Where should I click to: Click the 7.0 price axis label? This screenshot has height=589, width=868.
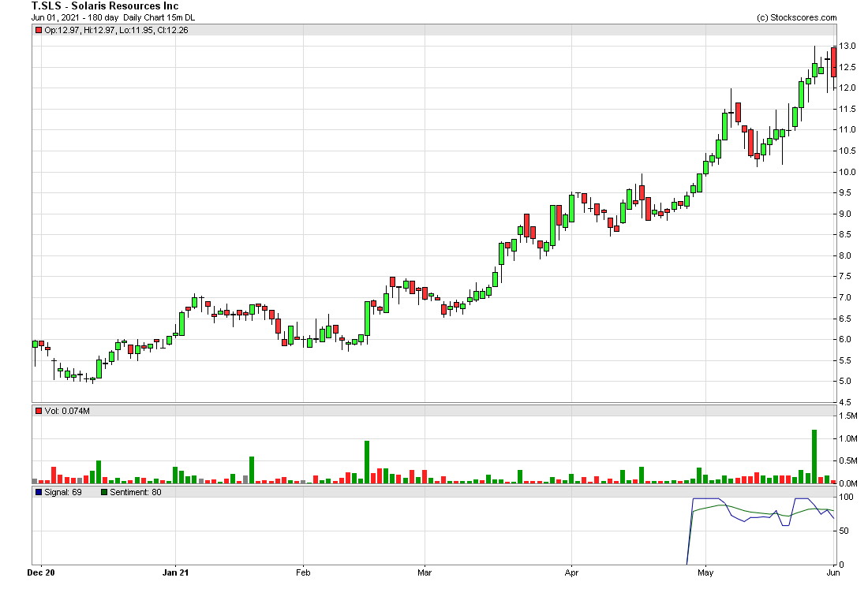[845, 297]
